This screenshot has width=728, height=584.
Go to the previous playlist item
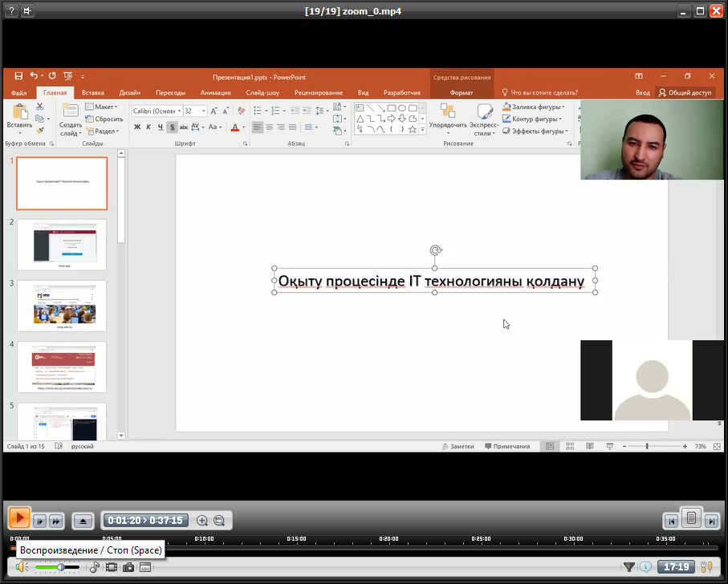pyautogui.click(x=671, y=521)
